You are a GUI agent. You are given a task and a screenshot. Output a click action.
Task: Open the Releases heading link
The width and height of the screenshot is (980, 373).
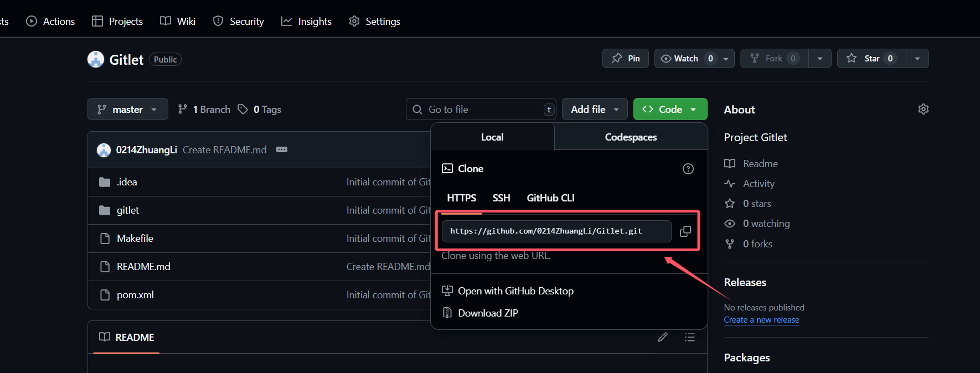click(x=745, y=283)
